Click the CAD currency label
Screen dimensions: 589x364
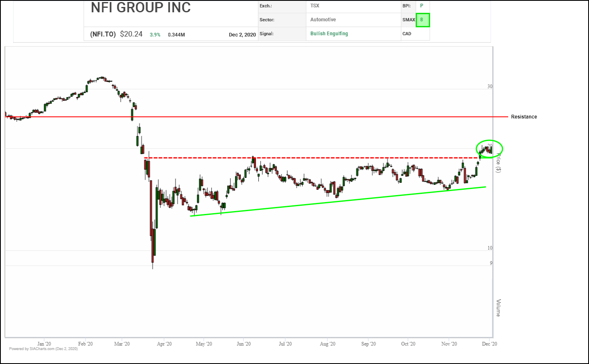406,34
